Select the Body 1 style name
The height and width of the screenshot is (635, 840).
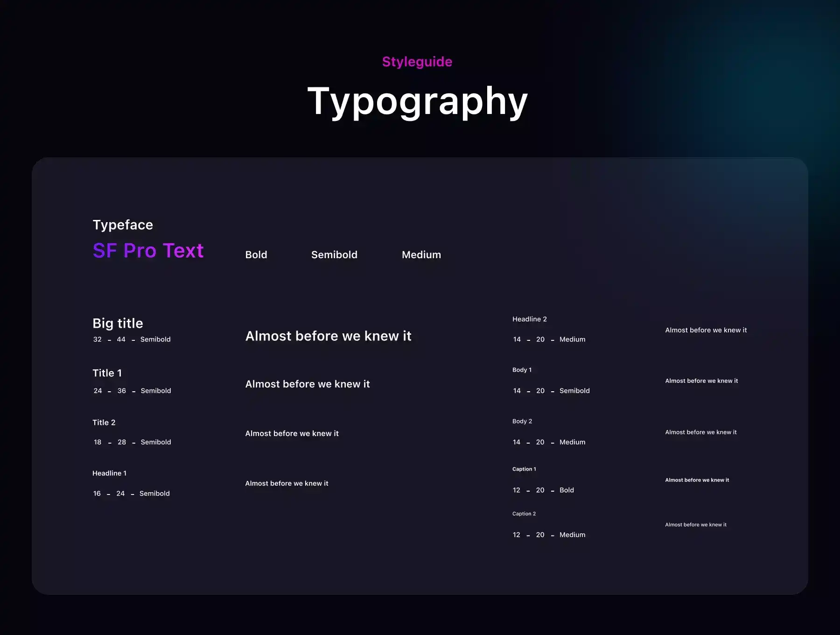tap(522, 370)
